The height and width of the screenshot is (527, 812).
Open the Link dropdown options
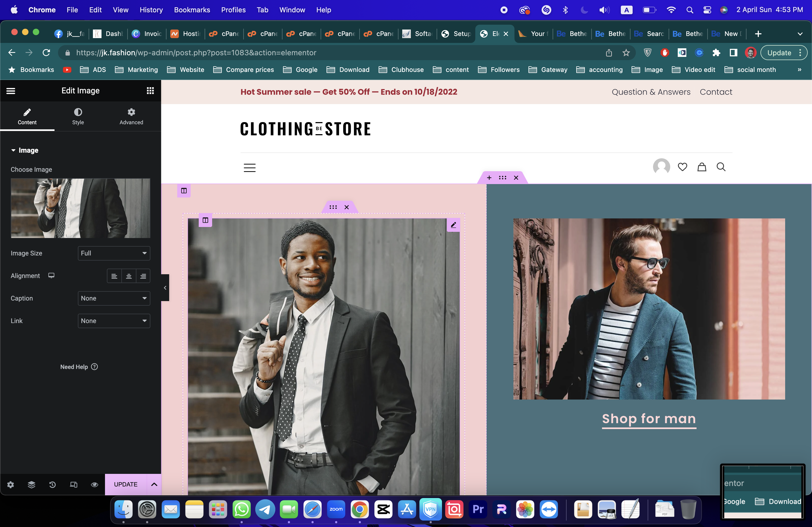114,321
